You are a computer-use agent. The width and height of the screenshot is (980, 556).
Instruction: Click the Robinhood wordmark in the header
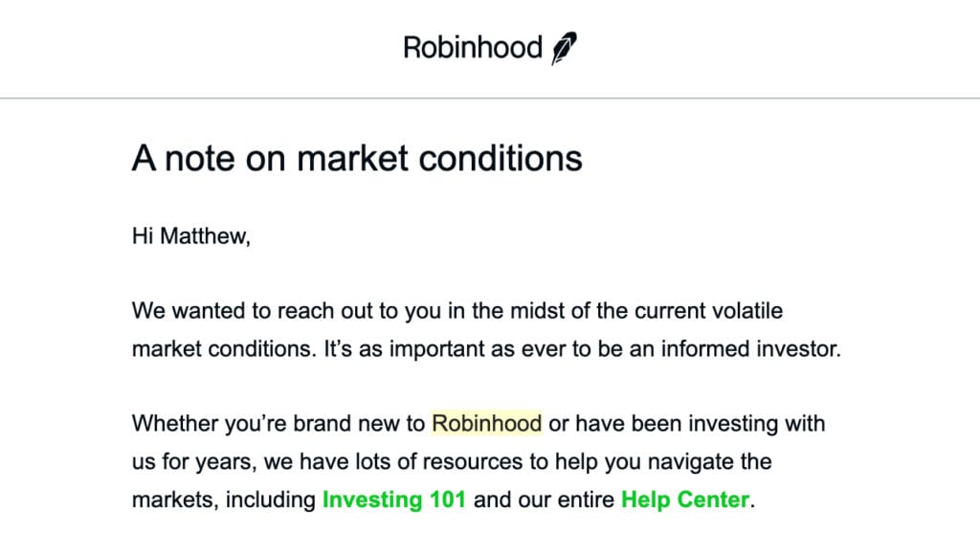[473, 48]
